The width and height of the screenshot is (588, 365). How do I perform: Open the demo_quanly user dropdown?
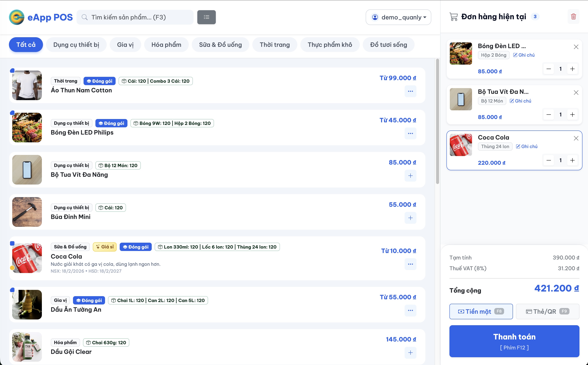[398, 17]
